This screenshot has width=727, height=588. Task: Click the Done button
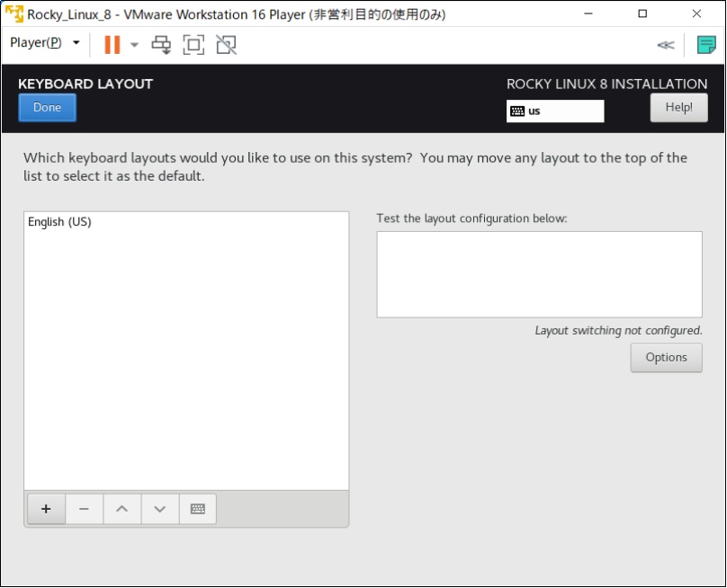click(47, 107)
